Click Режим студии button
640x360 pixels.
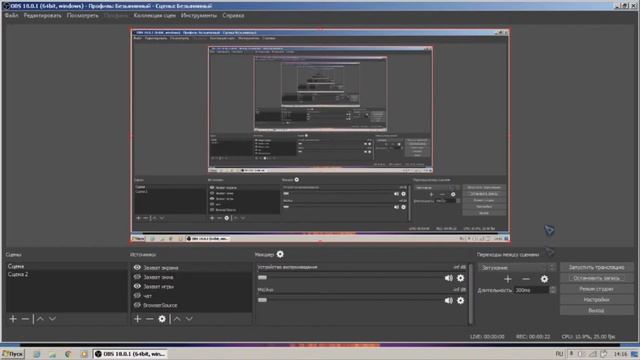(596, 289)
